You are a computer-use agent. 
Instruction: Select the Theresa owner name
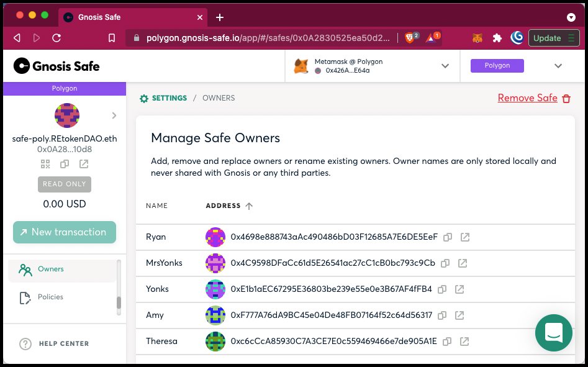tap(161, 342)
